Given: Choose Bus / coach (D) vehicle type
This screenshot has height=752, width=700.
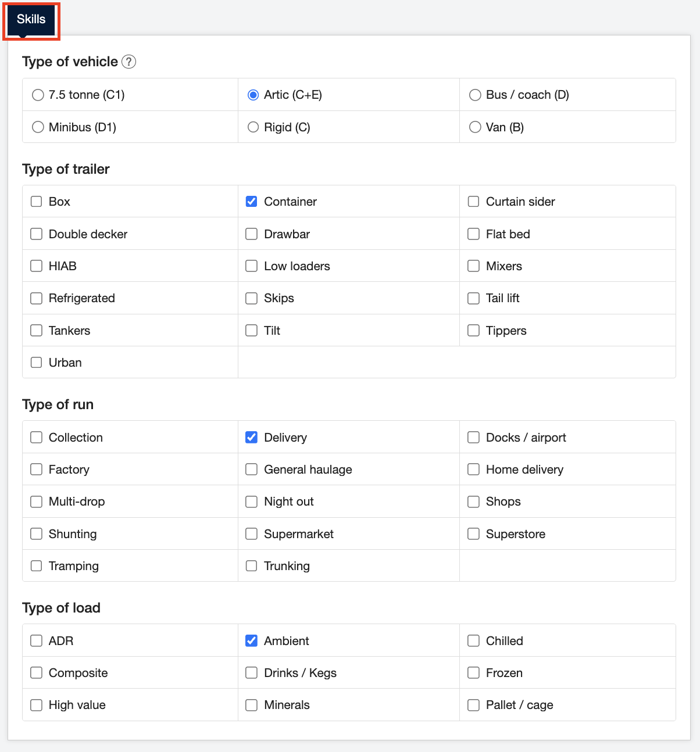Looking at the screenshot, I should click(x=474, y=94).
